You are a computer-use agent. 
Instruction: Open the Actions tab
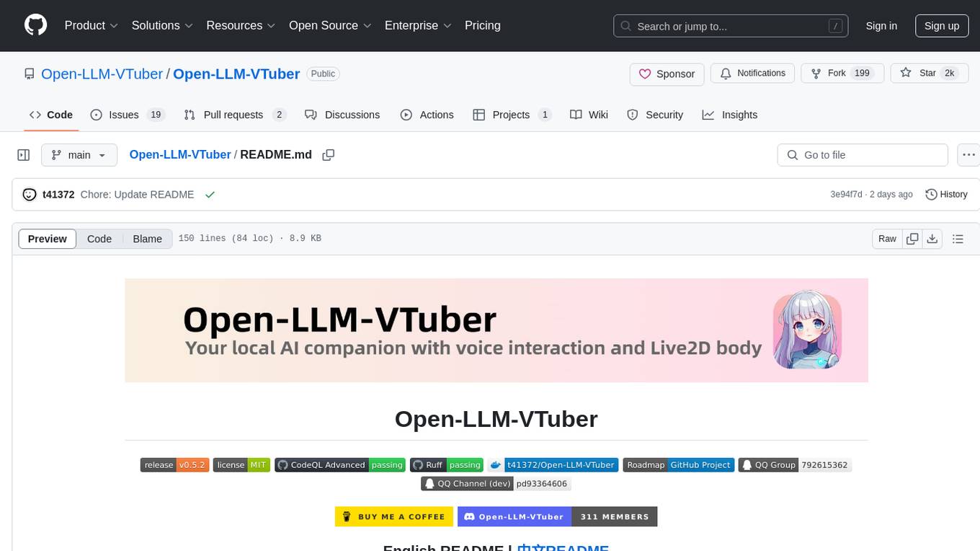(427, 115)
